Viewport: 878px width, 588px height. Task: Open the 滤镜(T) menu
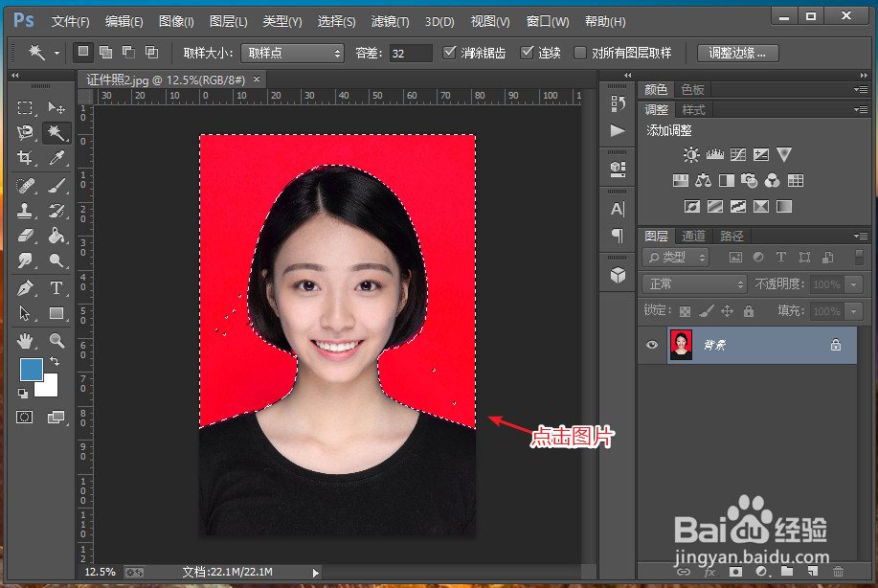[x=391, y=22]
